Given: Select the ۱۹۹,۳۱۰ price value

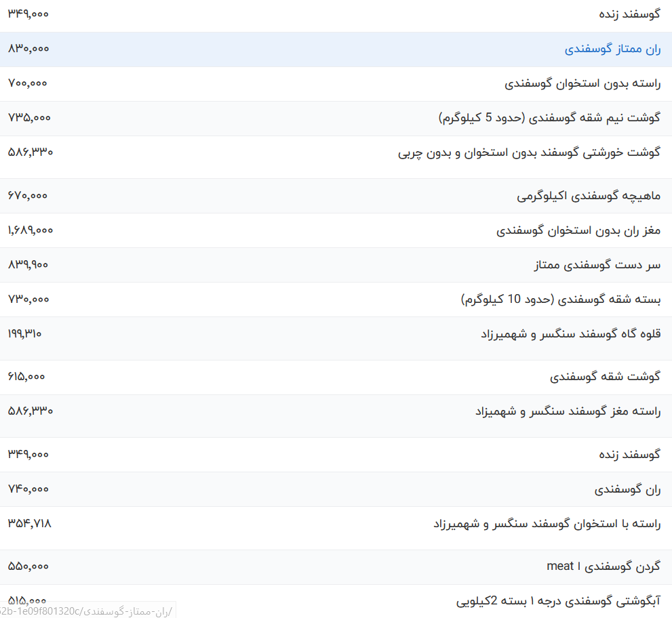Looking at the screenshot, I should (x=25, y=334).
